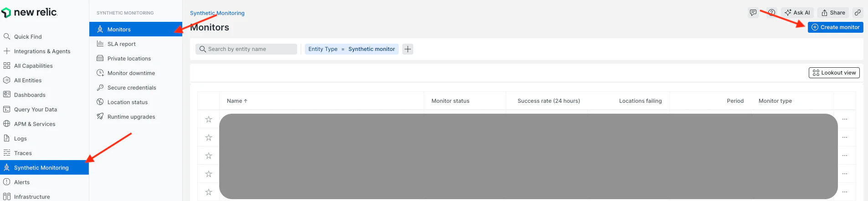Click the Infrastructure icon
This screenshot has height=201, width=868.
click(x=7, y=196)
